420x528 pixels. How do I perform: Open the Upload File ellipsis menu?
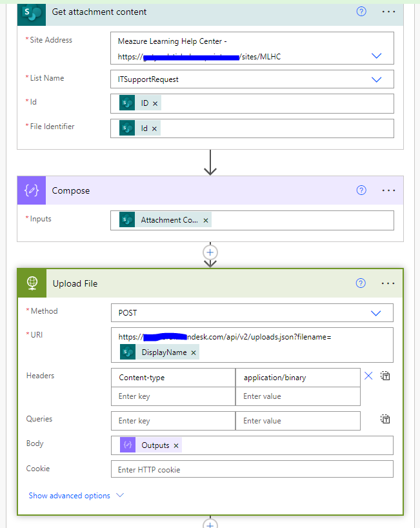pyautogui.click(x=388, y=283)
